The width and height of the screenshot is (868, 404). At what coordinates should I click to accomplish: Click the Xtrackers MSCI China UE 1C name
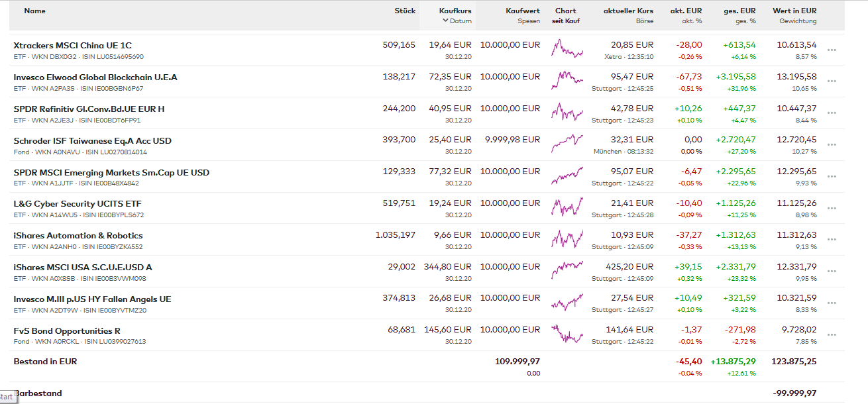pos(72,46)
